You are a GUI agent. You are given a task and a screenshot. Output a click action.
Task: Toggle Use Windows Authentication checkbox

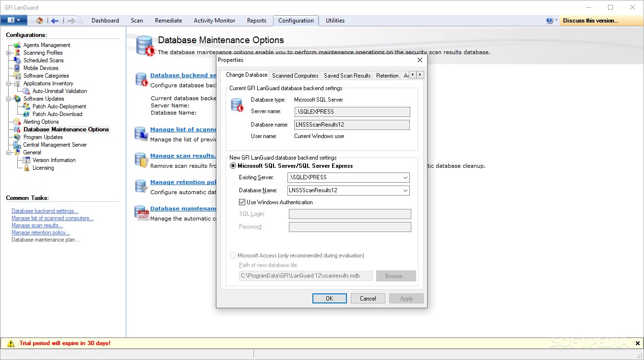click(x=242, y=202)
